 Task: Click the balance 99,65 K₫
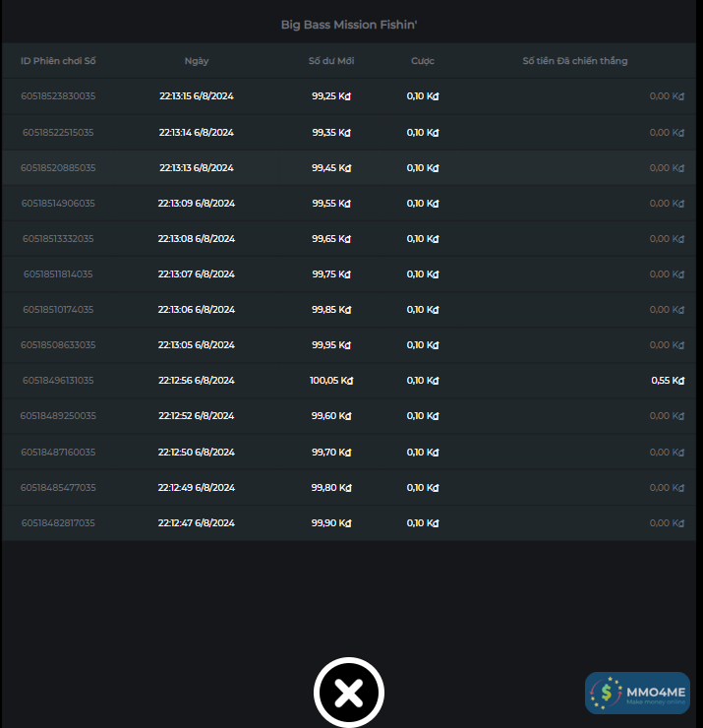tap(331, 239)
